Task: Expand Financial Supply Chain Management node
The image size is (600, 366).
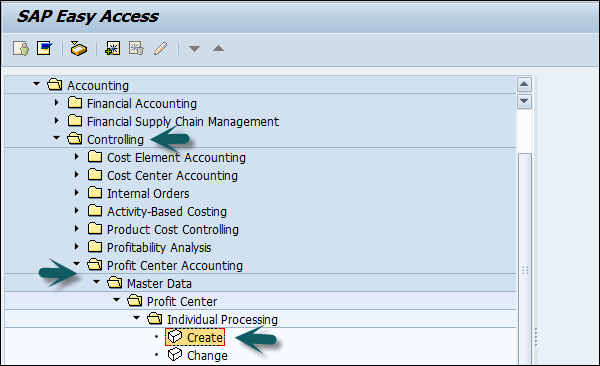Action: point(57,121)
